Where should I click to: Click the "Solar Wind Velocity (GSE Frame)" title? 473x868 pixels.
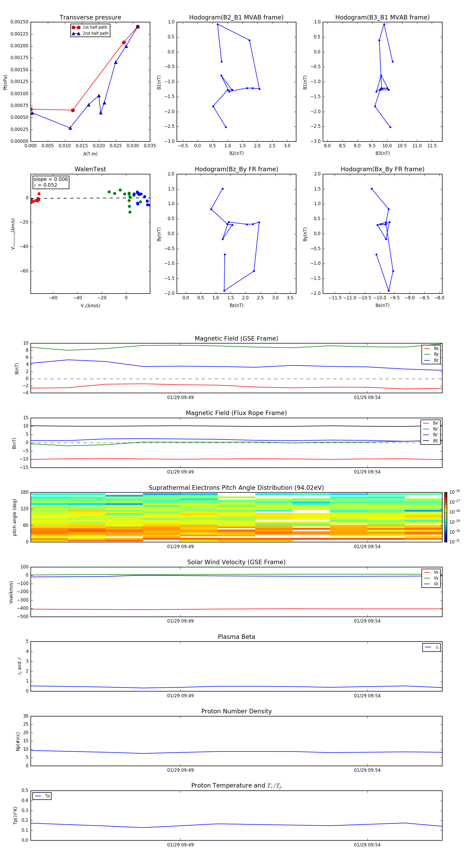point(236,562)
